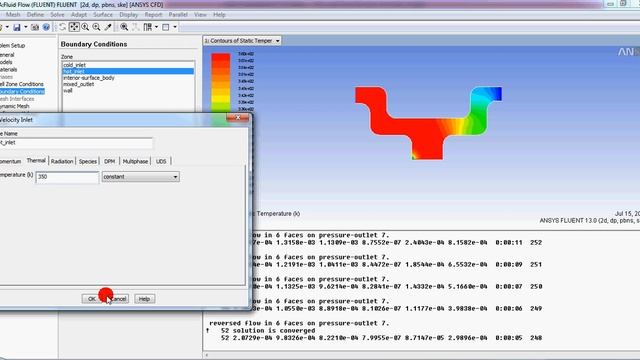This screenshot has width=640, height=360.
Task: Switch to the Momentum tab
Action: [x=11, y=161]
